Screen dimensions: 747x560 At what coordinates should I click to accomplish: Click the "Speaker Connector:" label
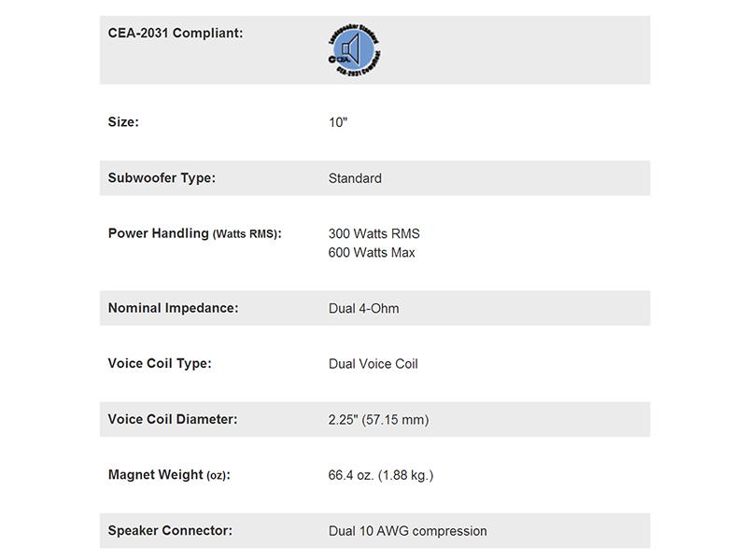point(170,531)
